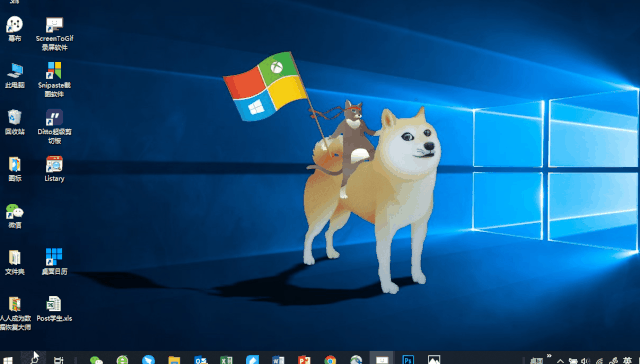Open the 幕布 desktop shortcut
The image size is (640, 364).
coord(15,29)
